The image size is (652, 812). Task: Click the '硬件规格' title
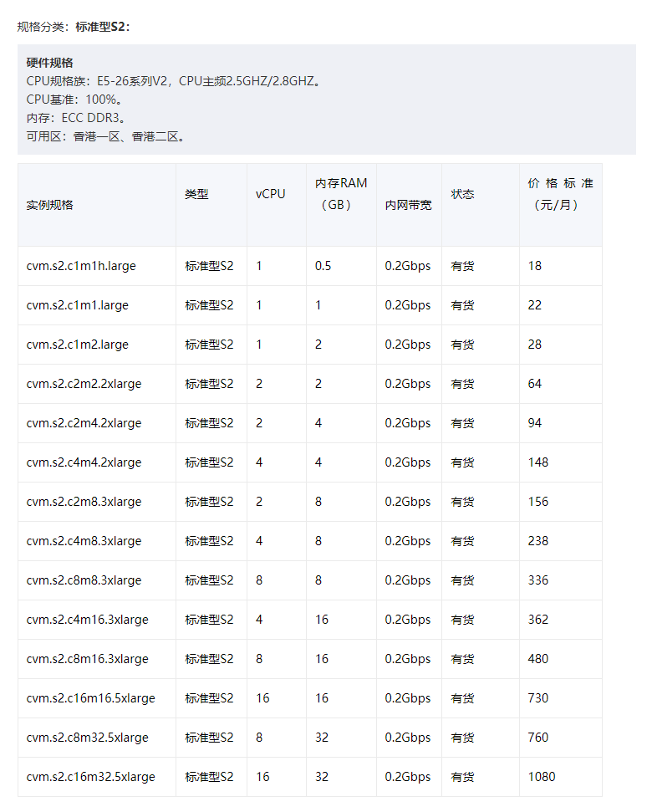pyautogui.click(x=49, y=63)
